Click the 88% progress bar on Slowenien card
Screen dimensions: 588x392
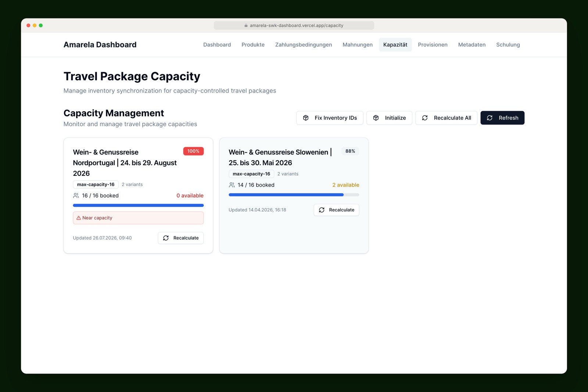(294, 195)
